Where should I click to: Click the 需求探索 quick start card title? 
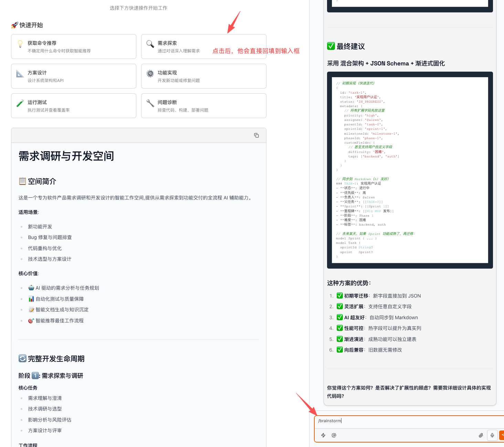tap(167, 43)
